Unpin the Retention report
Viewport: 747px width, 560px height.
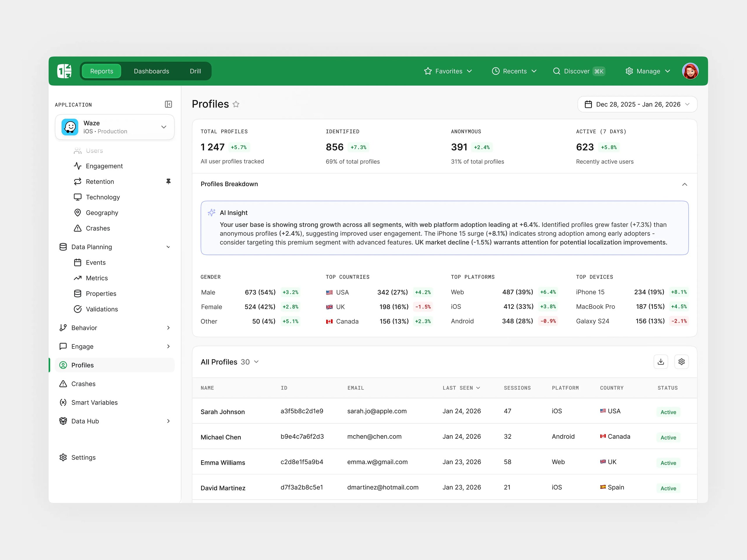pos(169,181)
